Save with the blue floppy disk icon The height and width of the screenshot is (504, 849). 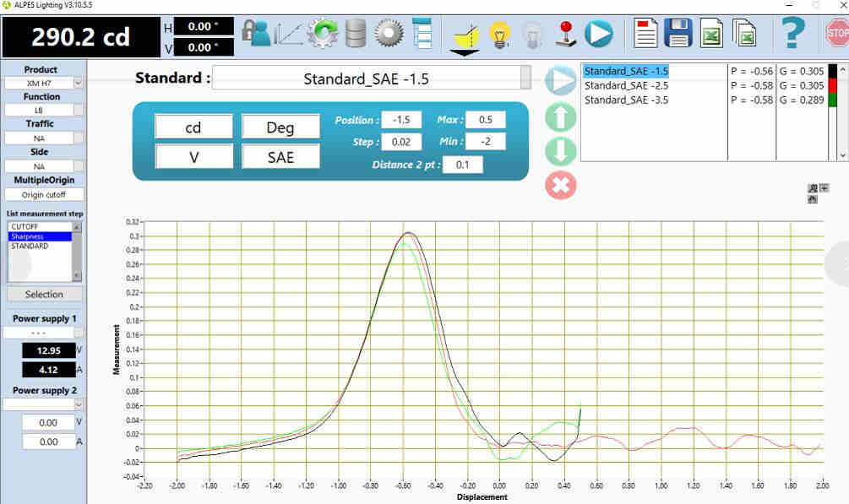click(x=678, y=33)
